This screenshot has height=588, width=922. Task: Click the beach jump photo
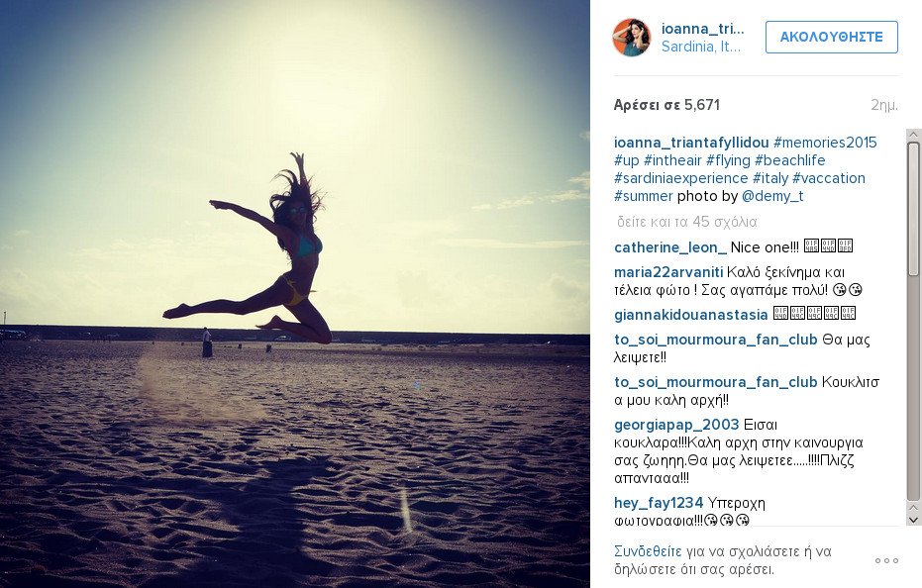pyautogui.click(x=294, y=294)
